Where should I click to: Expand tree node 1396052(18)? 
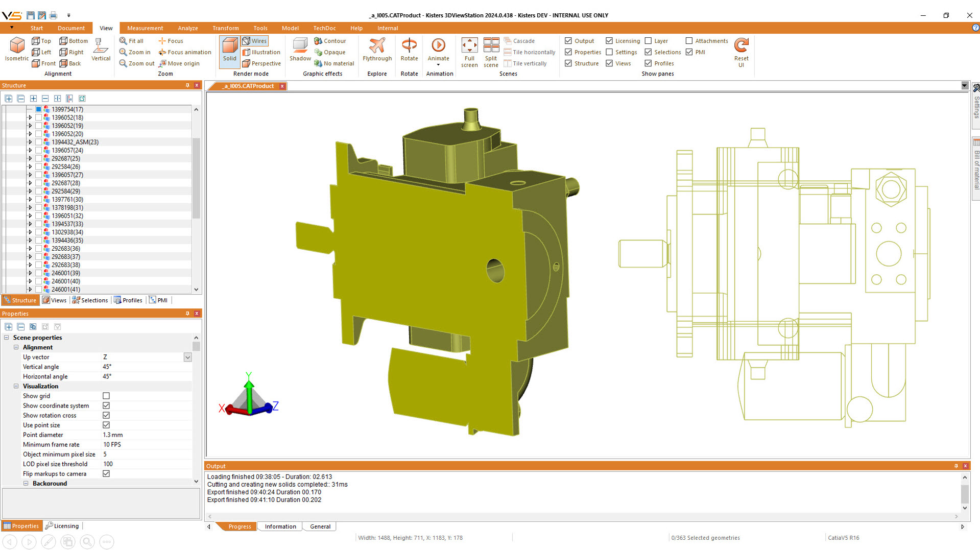pyautogui.click(x=30, y=117)
